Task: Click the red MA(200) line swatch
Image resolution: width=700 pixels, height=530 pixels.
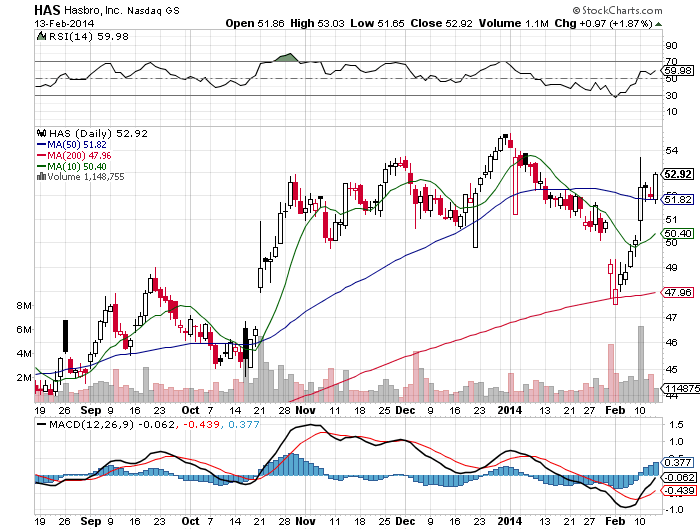Action: [x=42, y=156]
